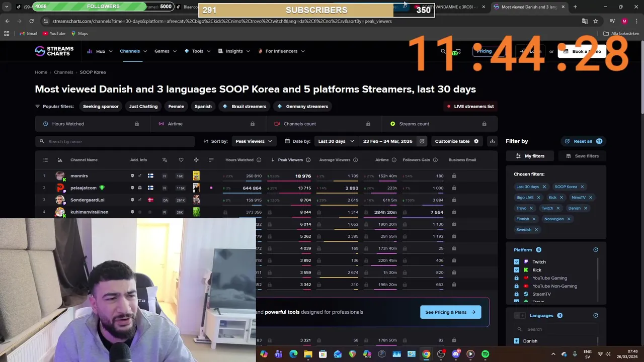Open the Insights dropdown menu
The image size is (644, 362).
pyautogui.click(x=234, y=51)
